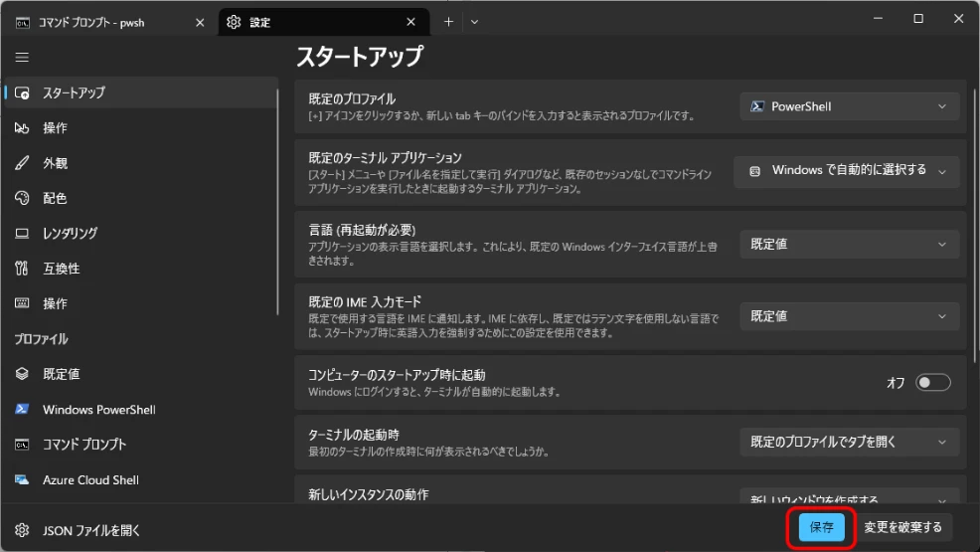The height and width of the screenshot is (552, 980).
Task: Open 既定のターミナル アプリケーション dropdown
Action: (x=847, y=170)
